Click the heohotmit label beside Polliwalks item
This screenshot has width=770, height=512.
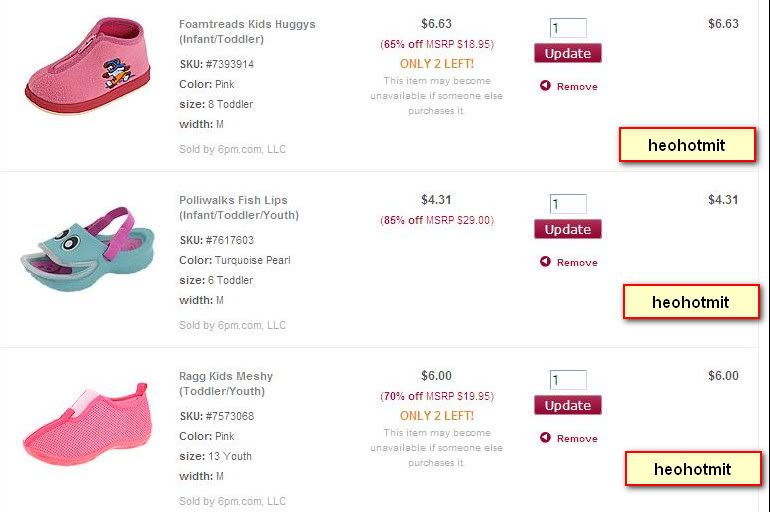[x=691, y=302]
